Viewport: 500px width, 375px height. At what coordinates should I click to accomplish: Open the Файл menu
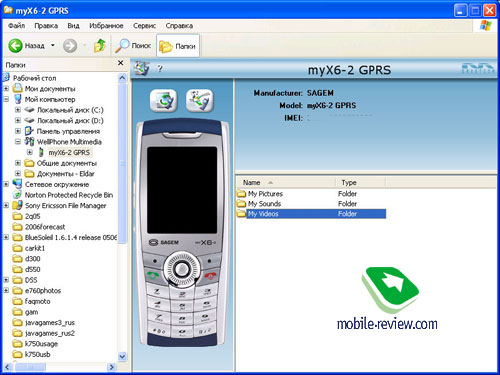point(16,26)
